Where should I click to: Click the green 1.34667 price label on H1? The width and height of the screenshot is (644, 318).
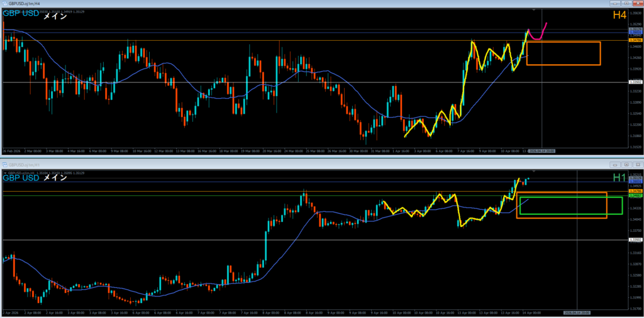[635, 195]
